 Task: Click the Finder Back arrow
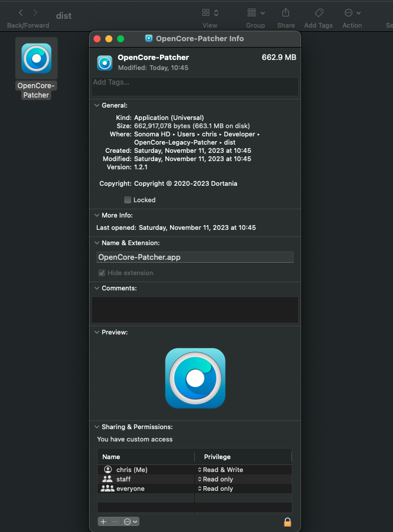pos(21,13)
